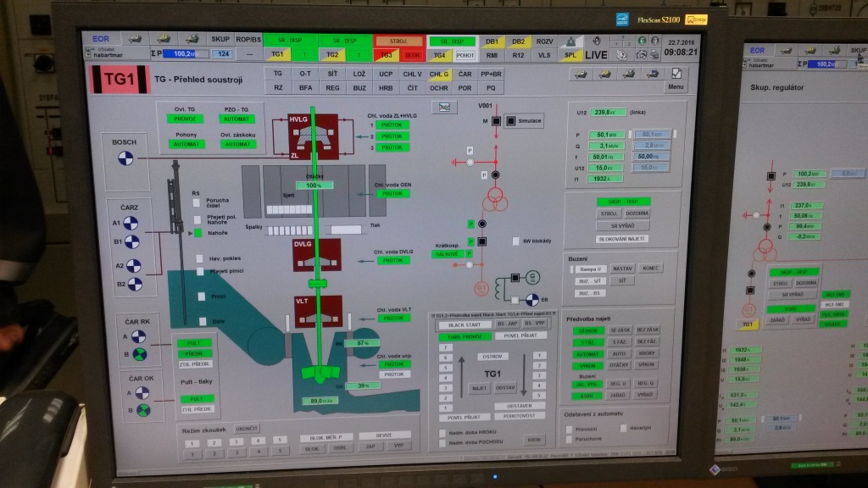This screenshot has width=868, height=488.
Task: Open the CHL G tab
Action: [x=439, y=74]
